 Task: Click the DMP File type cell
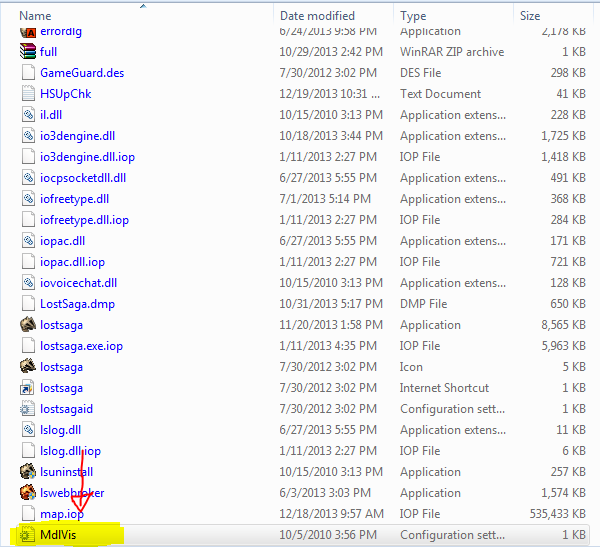(423, 304)
